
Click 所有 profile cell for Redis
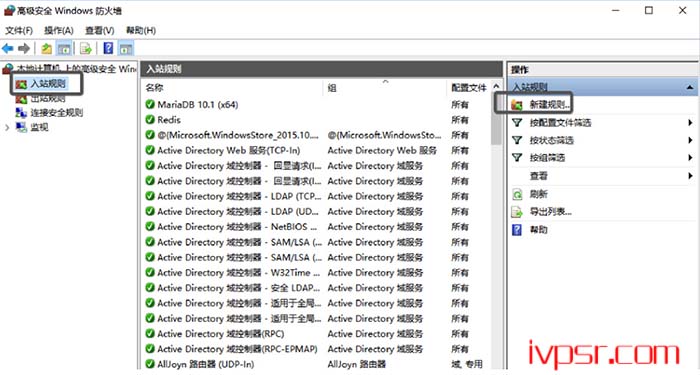[x=460, y=120]
